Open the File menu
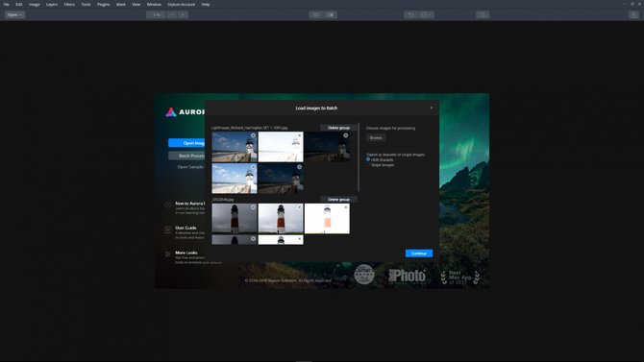 pyautogui.click(x=6, y=4)
